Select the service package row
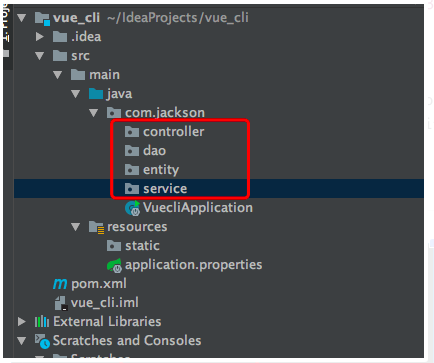434x363 pixels. (219, 189)
